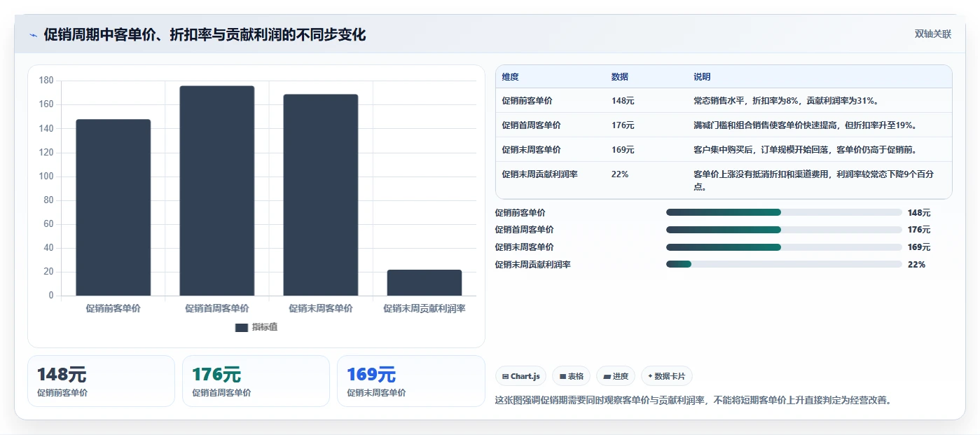This screenshot has width=980, height=435.
Task: Click the 176元 data card
Action: [x=256, y=381]
